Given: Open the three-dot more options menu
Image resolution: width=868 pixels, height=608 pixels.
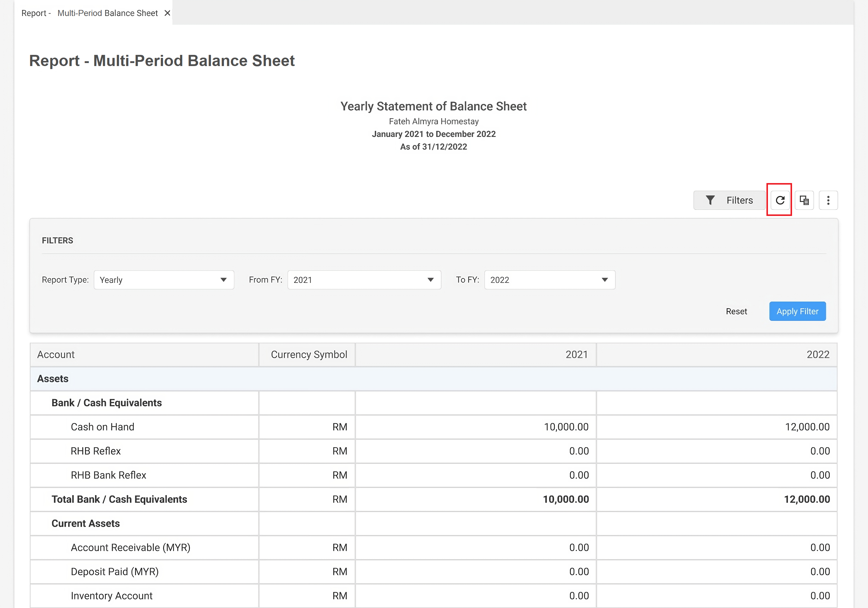Looking at the screenshot, I should 828,200.
